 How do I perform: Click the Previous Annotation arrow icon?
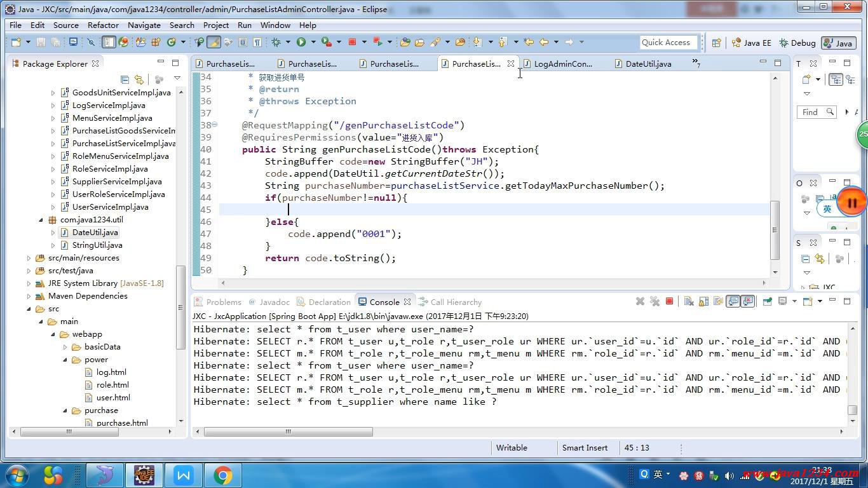(x=503, y=42)
